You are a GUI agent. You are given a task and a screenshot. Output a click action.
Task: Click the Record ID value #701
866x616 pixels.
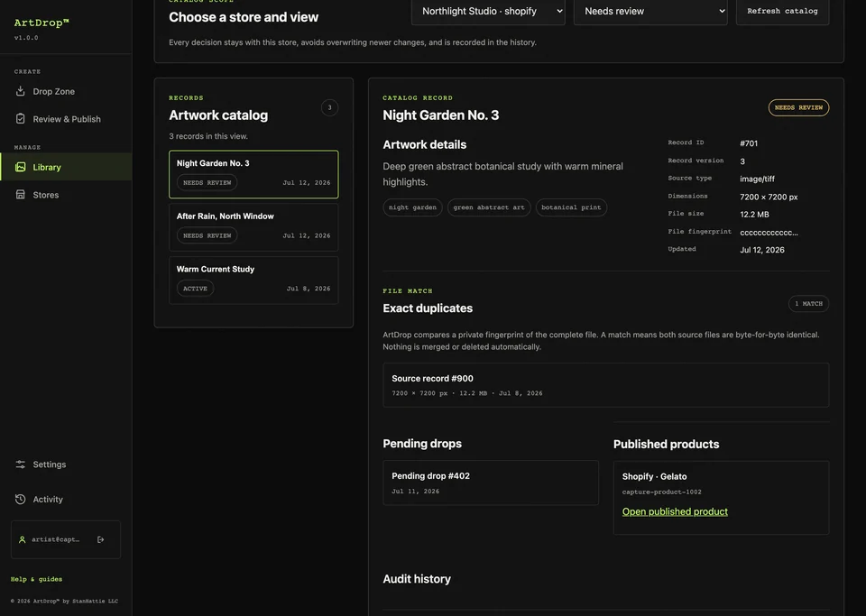click(x=749, y=143)
